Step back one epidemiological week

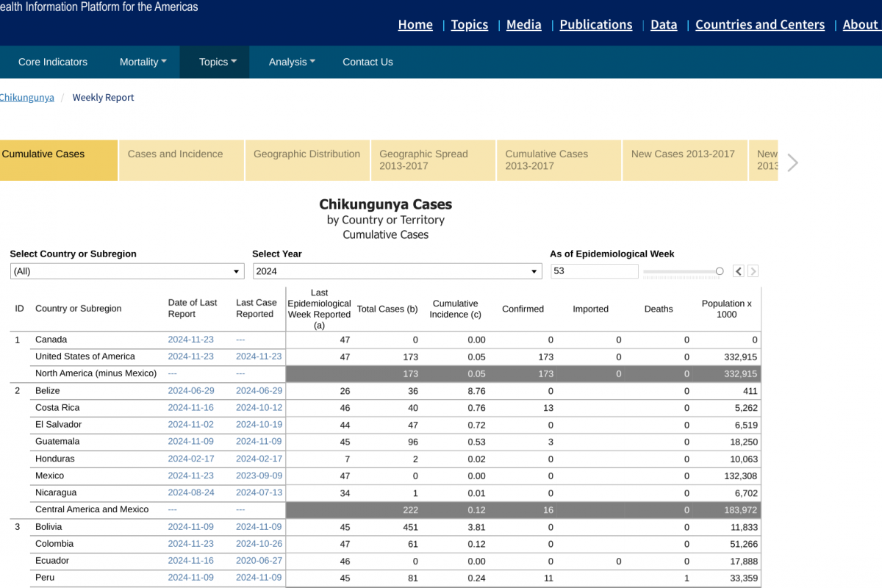pos(739,271)
